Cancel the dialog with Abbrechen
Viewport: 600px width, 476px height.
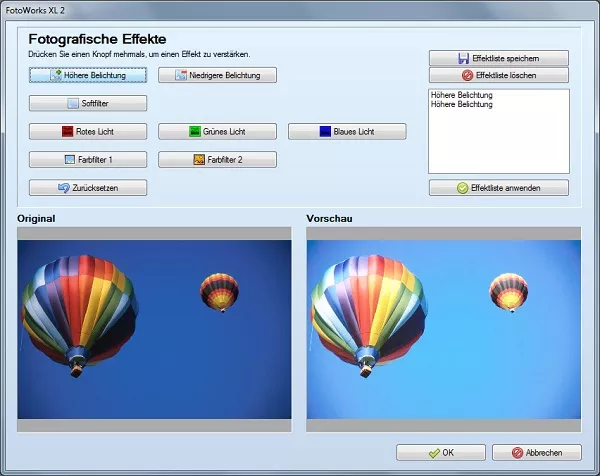(x=537, y=453)
